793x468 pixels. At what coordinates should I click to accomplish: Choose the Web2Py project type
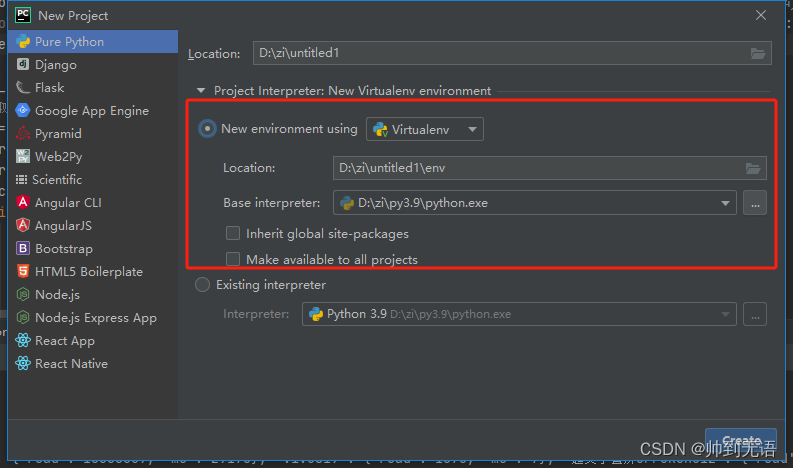coord(93,156)
